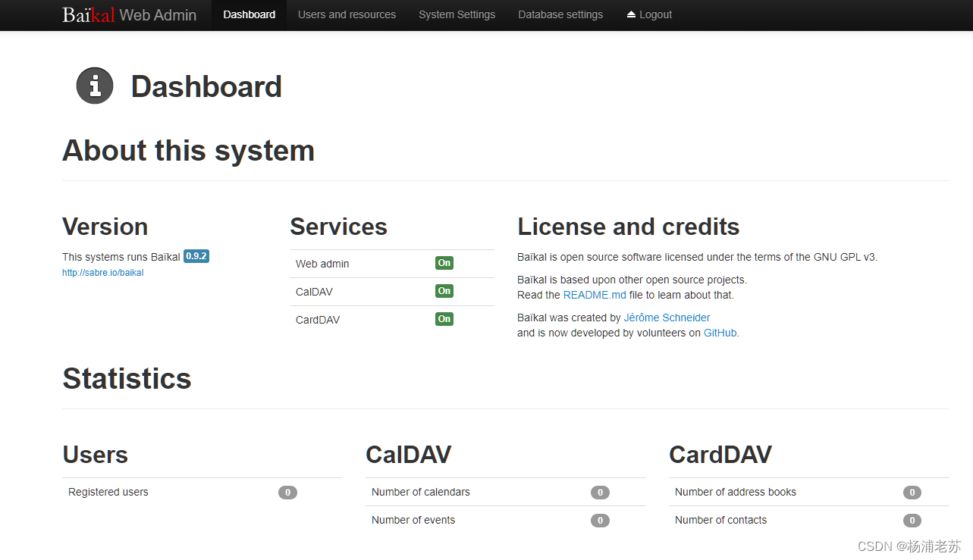The width and height of the screenshot is (973, 560).
Task: Click the 'Registered users' text
Action: (x=108, y=492)
